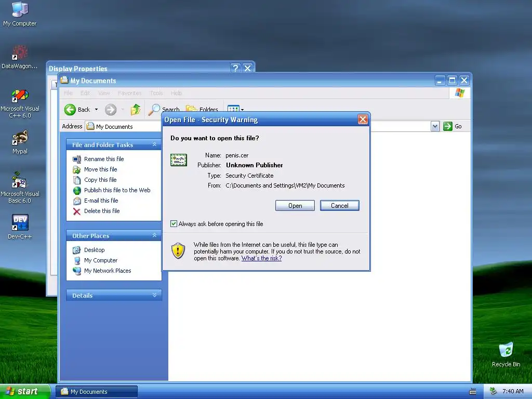Click Cancel in the security warning dialog
532x399 pixels.
(x=340, y=206)
